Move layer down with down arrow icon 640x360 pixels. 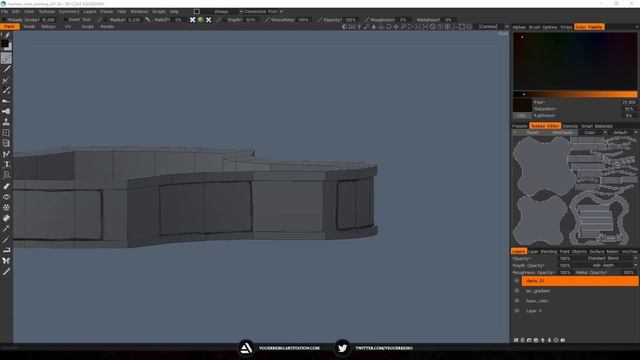coord(549,340)
